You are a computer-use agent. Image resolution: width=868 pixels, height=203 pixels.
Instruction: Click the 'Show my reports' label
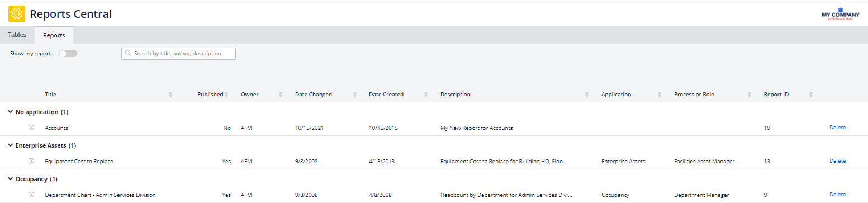(31, 54)
